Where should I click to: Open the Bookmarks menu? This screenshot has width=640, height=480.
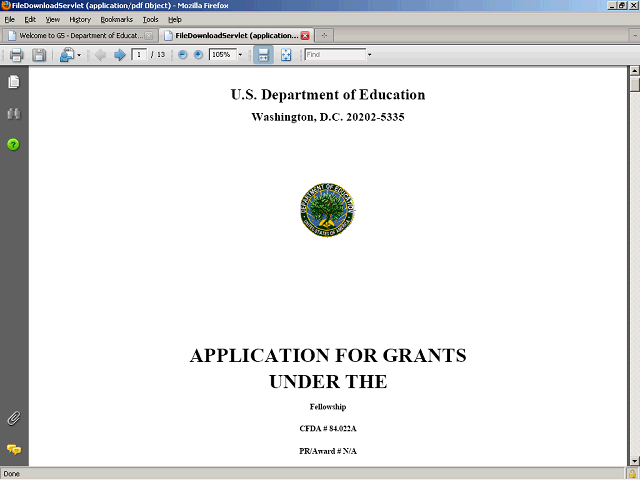(x=116, y=19)
